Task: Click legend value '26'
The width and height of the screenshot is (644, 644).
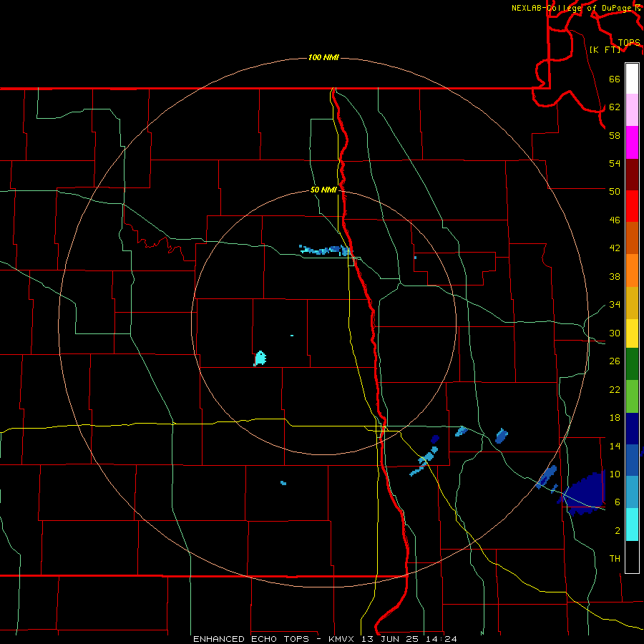Action: (x=615, y=361)
